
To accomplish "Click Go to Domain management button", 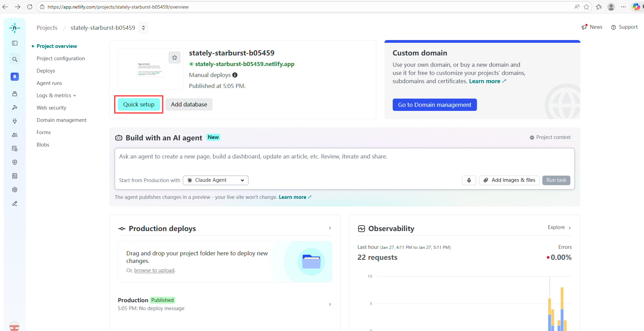I will (434, 105).
